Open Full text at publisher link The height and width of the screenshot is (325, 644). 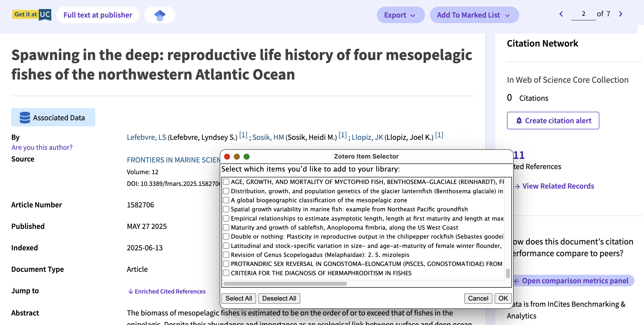pos(97,15)
